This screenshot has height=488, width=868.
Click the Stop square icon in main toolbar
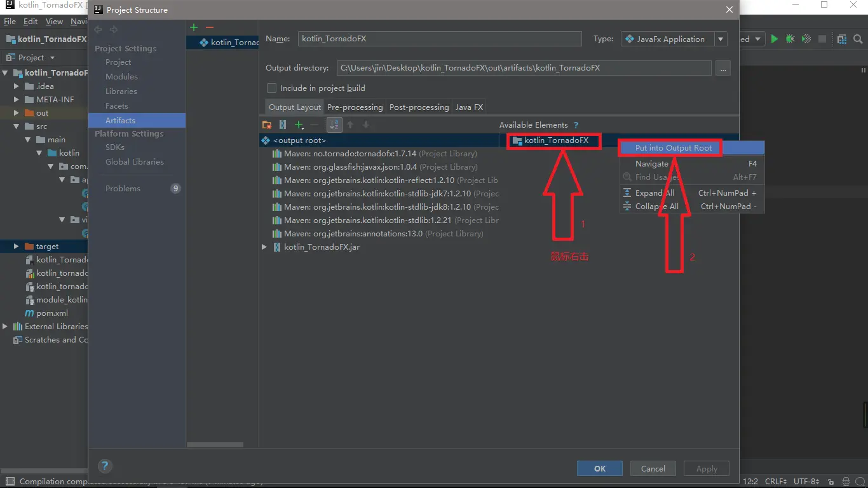822,39
